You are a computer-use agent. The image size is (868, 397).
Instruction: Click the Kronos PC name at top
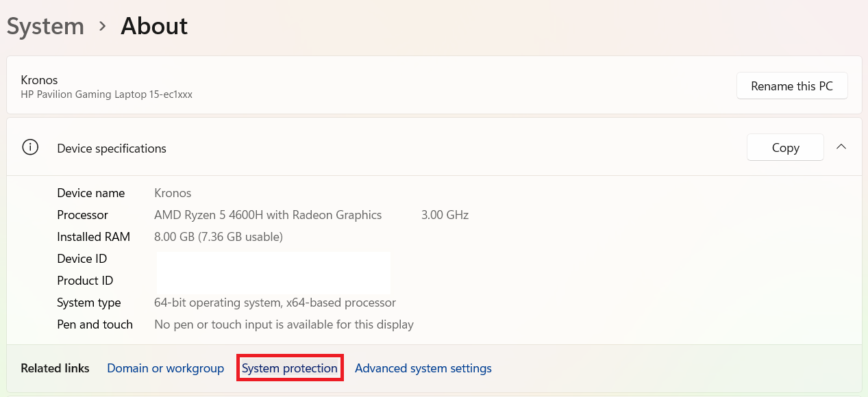(x=40, y=80)
